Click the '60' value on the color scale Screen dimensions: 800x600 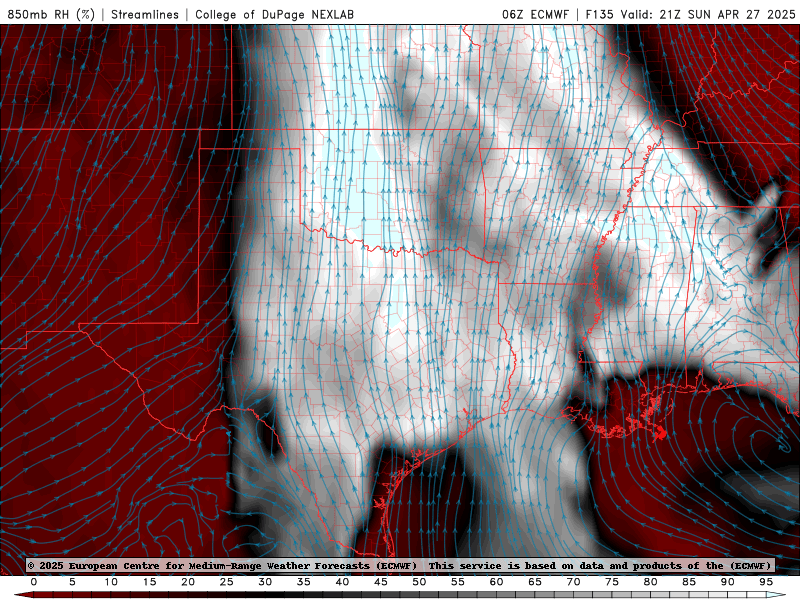click(496, 582)
